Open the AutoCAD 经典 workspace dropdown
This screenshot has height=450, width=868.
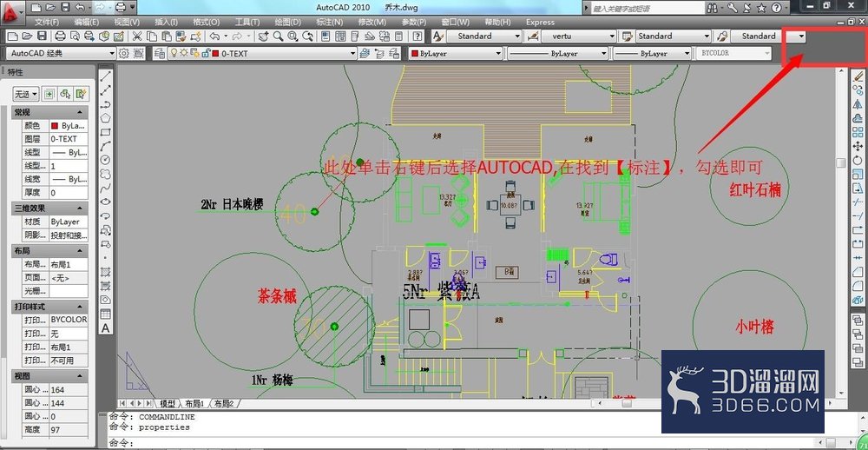pyautogui.click(x=62, y=54)
